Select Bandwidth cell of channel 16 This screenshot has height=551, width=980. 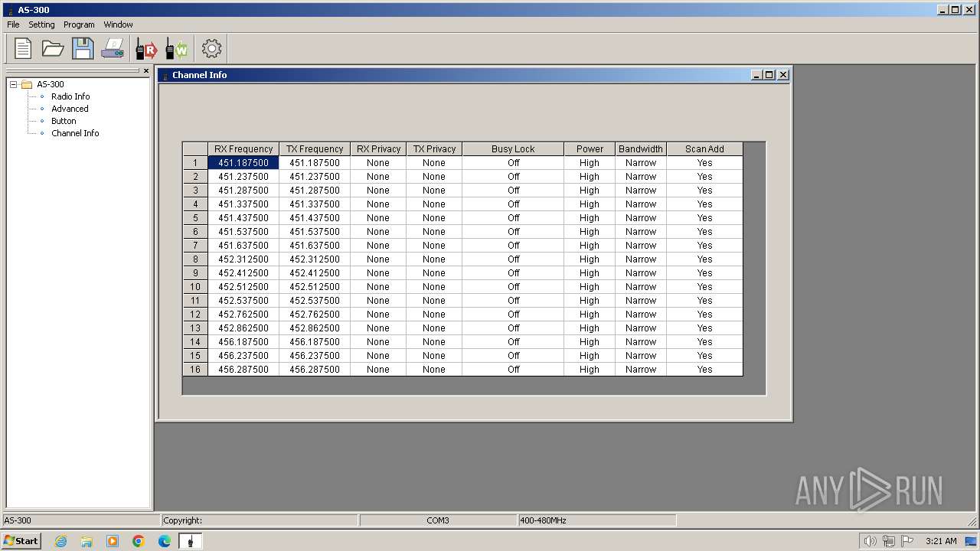click(641, 370)
